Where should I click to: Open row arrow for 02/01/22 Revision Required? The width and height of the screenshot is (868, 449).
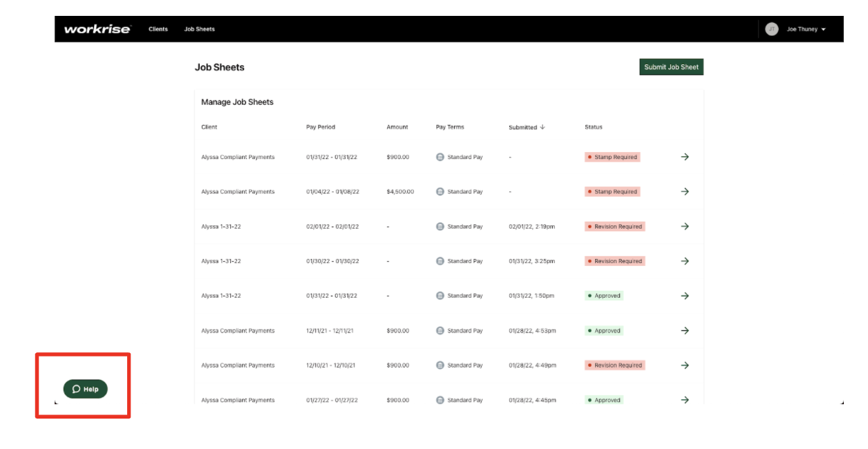click(x=685, y=226)
